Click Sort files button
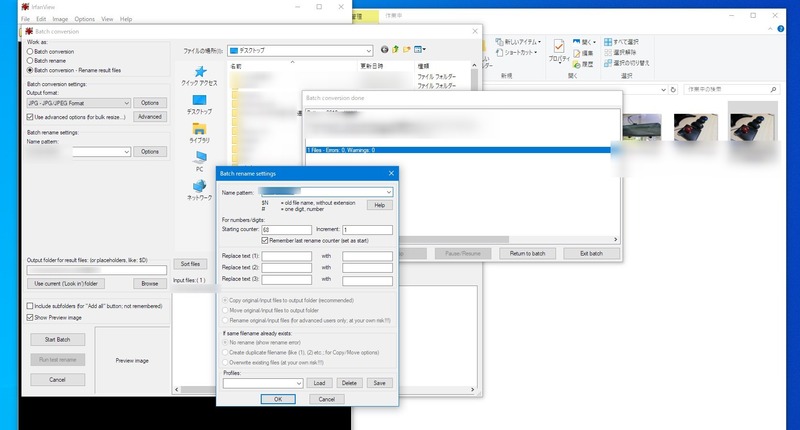 click(190, 264)
